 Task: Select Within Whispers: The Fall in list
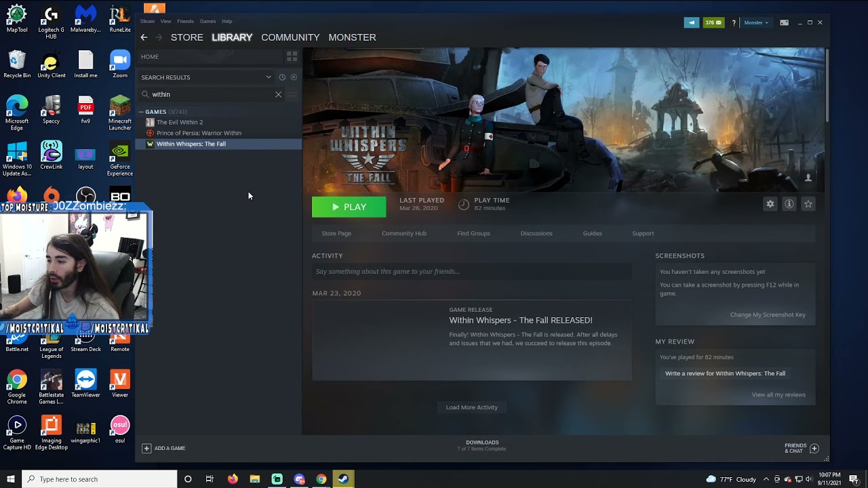pos(219,144)
